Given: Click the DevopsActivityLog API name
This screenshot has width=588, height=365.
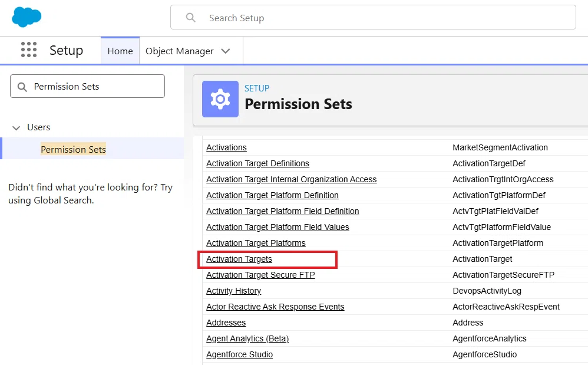Looking at the screenshot, I should [x=487, y=291].
